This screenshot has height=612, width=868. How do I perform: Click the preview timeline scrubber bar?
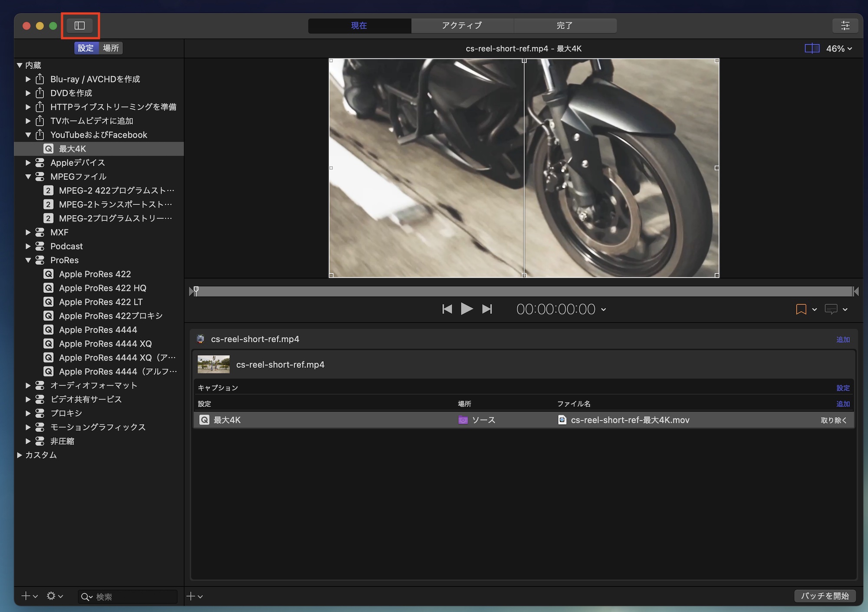[521, 291]
